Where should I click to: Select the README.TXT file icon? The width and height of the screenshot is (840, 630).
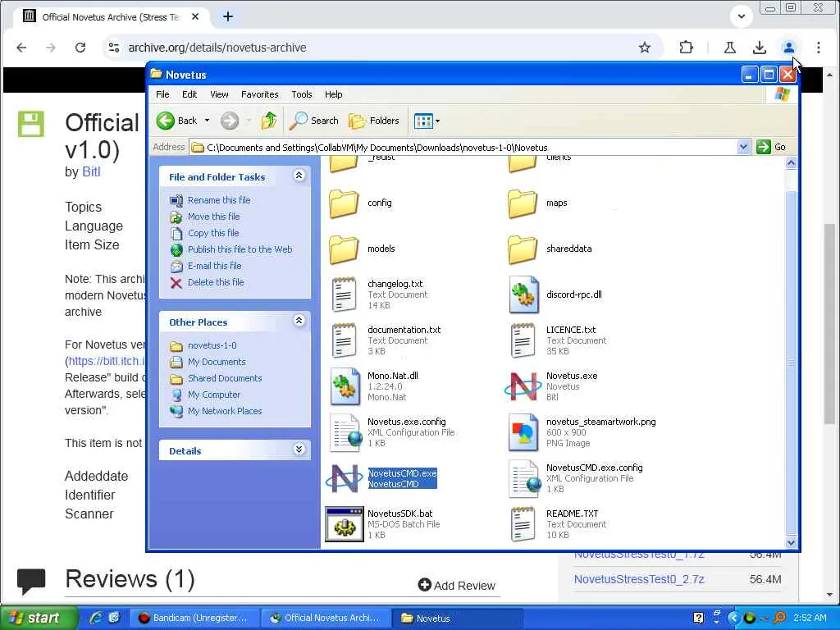point(523,524)
